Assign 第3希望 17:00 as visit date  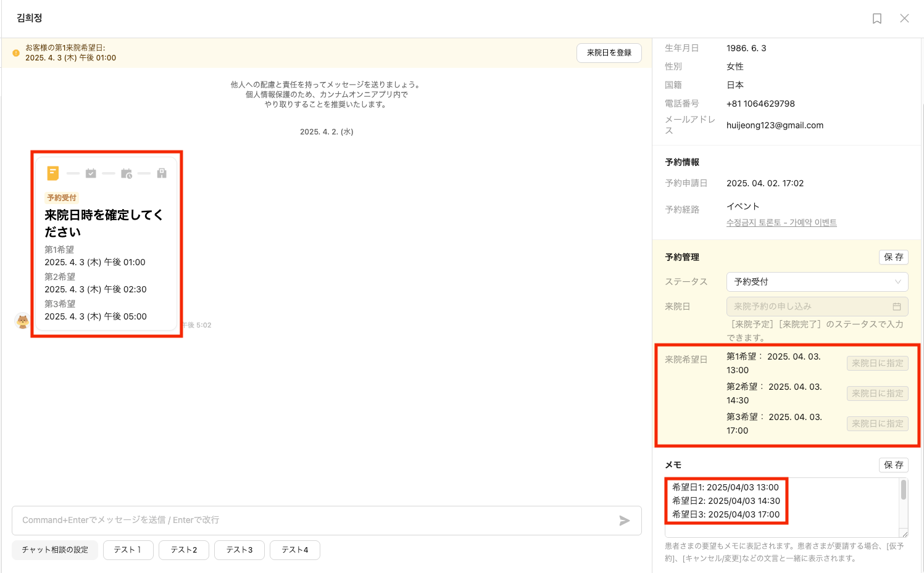point(878,424)
